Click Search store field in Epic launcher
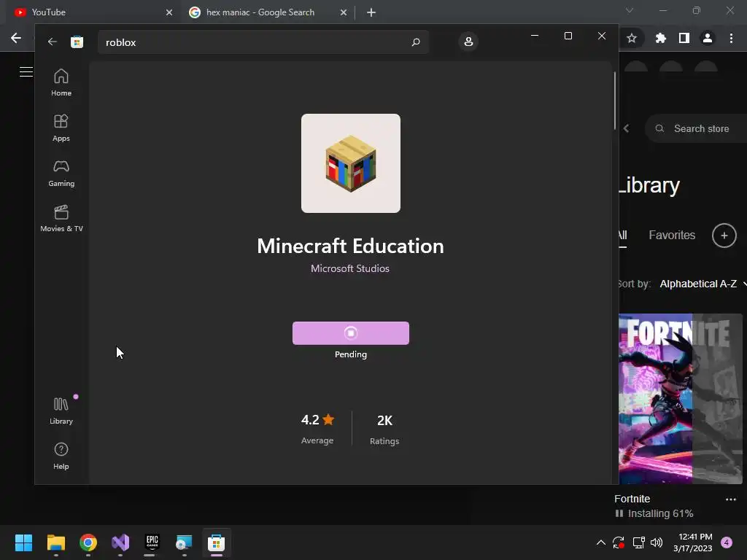The image size is (747, 560). [x=697, y=128]
